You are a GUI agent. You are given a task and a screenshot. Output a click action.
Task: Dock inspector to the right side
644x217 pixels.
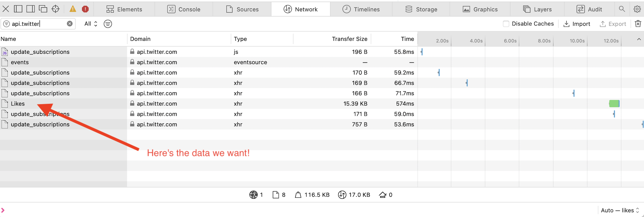pyautogui.click(x=31, y=9)
